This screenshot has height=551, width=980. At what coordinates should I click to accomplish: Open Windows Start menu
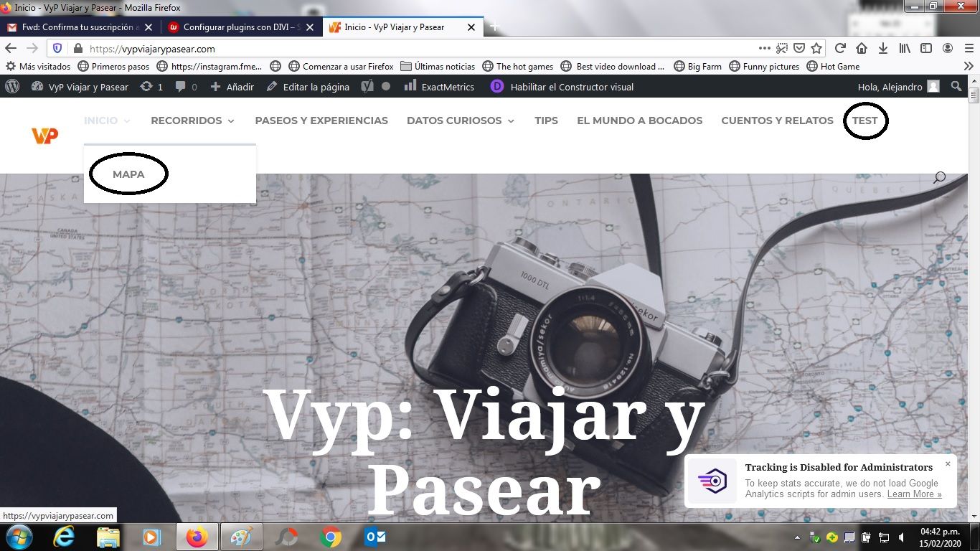tap(19, 537)
